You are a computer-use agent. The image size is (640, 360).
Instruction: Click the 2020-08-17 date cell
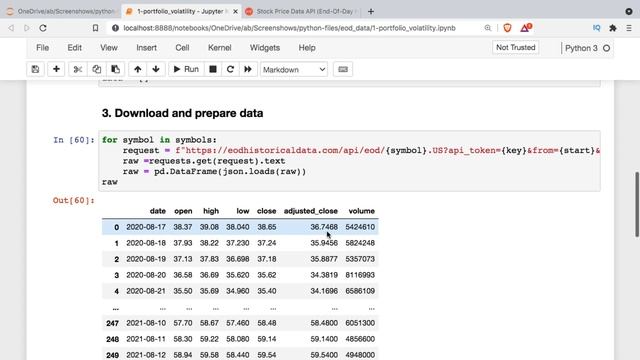click(x=146, y=227)
